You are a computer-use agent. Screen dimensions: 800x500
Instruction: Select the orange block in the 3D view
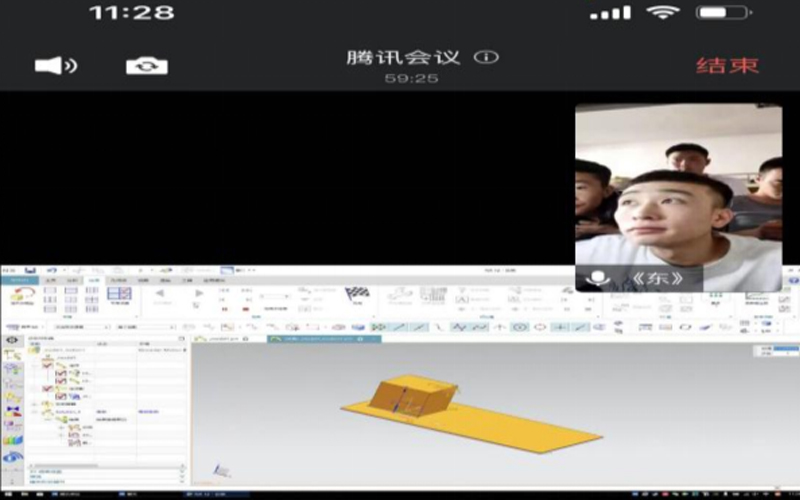412,395
